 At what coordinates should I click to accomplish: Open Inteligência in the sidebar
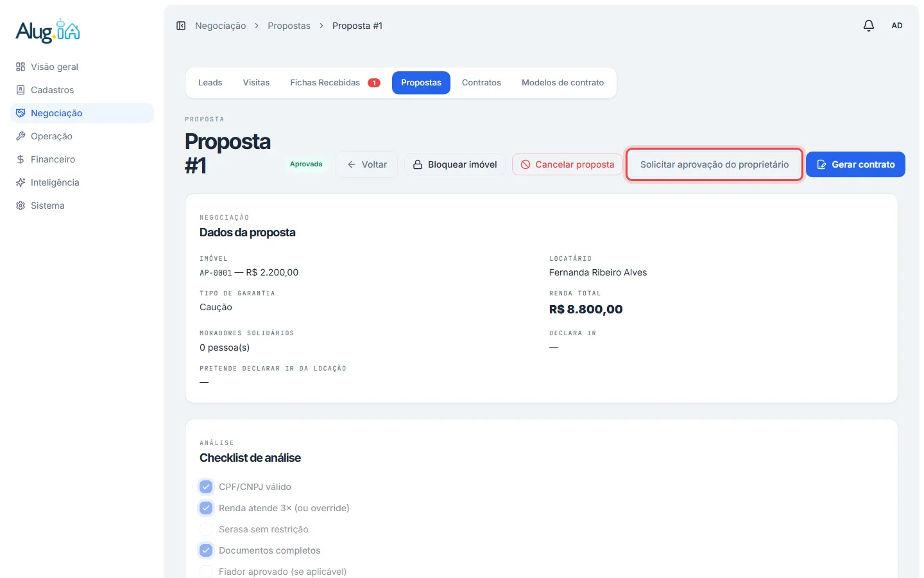tap(82, 182)
